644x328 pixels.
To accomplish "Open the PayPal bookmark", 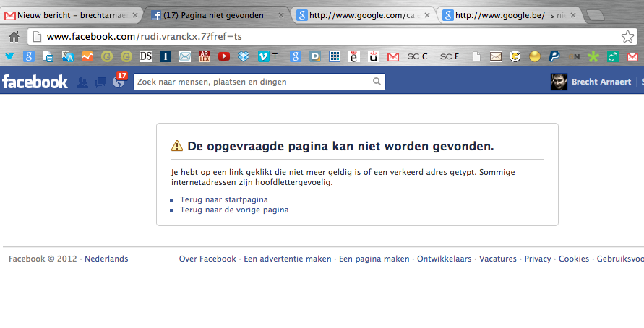I will [554, 56].
